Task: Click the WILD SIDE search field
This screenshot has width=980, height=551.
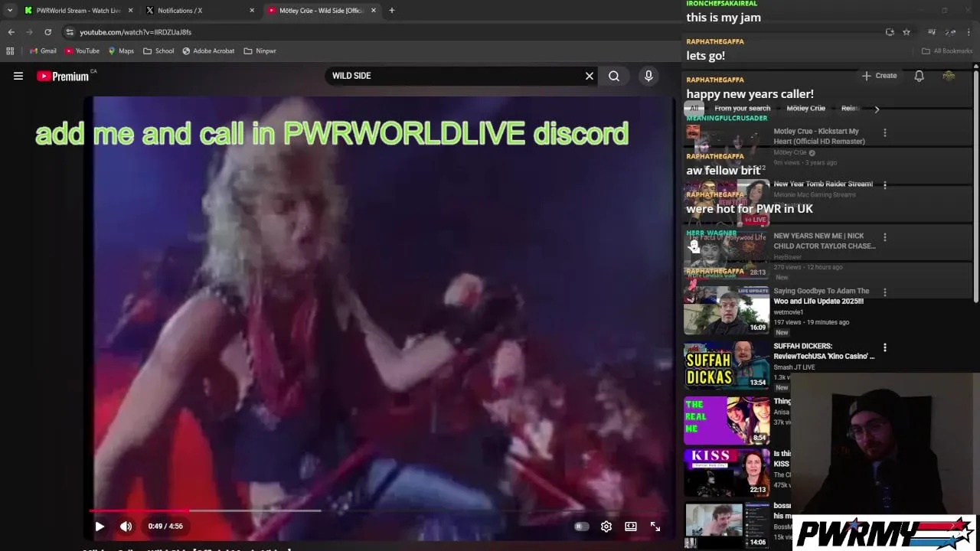Action: (456, 76)
